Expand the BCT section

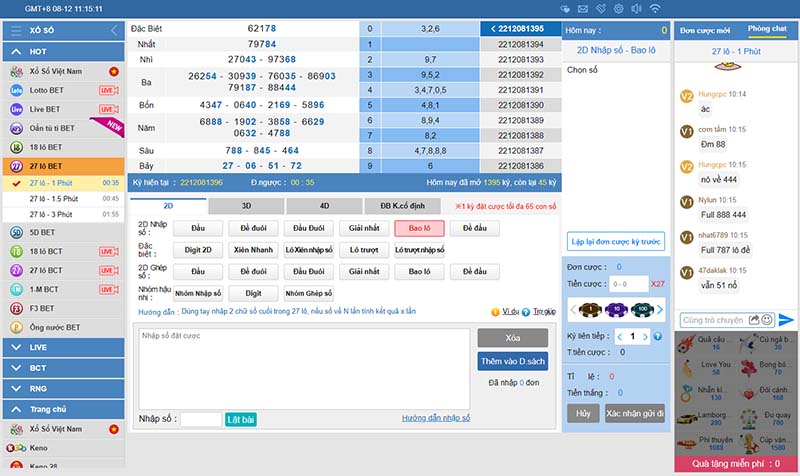click(63, 368)
